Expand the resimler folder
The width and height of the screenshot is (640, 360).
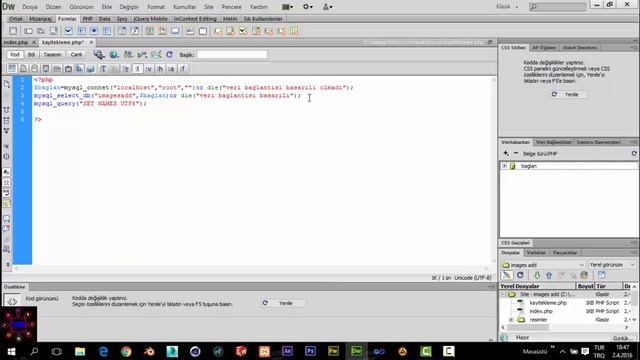(x=511, y=320)
